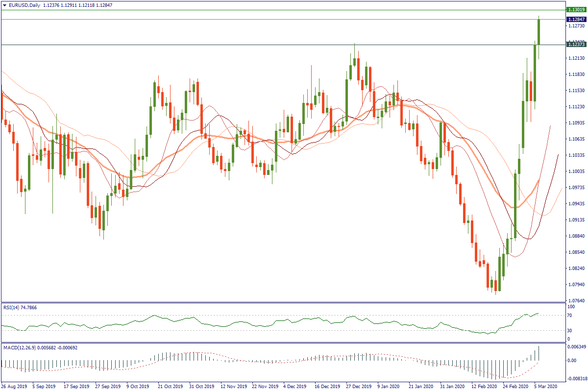The image size is (588, 392).
Task: Click the RSI 30 level scale label
Action: point(569,330)
